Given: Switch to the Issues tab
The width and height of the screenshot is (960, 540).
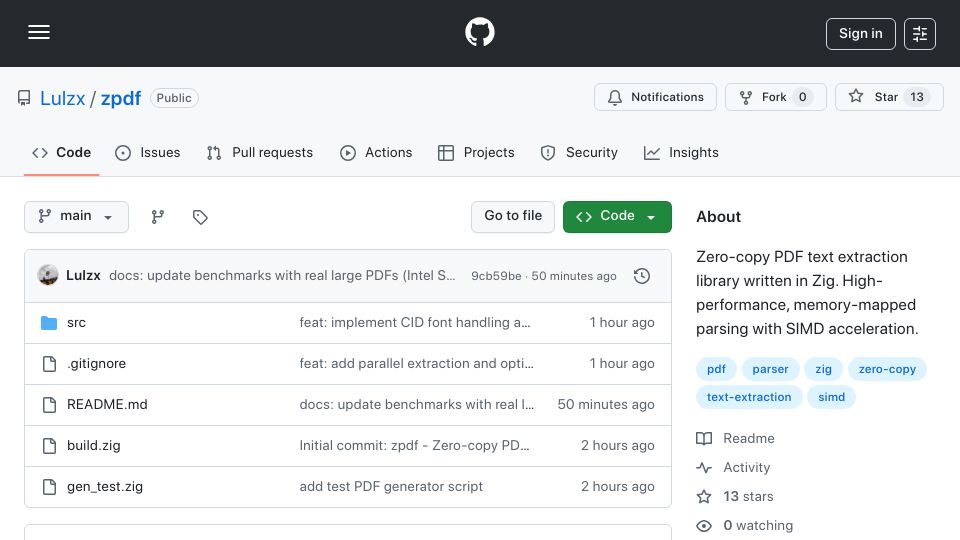Looking at the screenshot, I should (x=148, y=152).
